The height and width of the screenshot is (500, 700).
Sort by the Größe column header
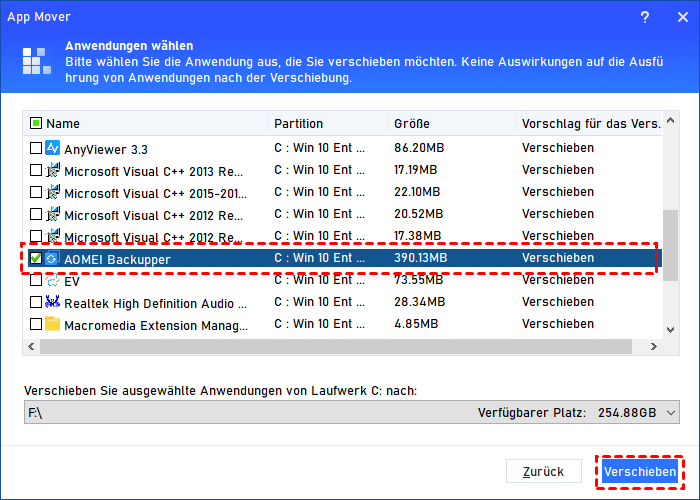pyautogui.click(x=412, y=124)
